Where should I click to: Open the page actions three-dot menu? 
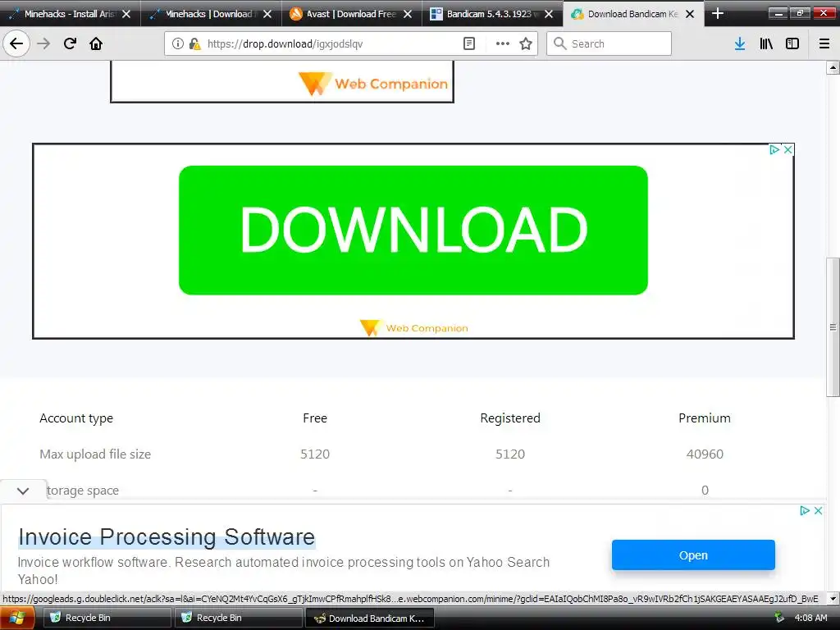[x=502, y=43]
